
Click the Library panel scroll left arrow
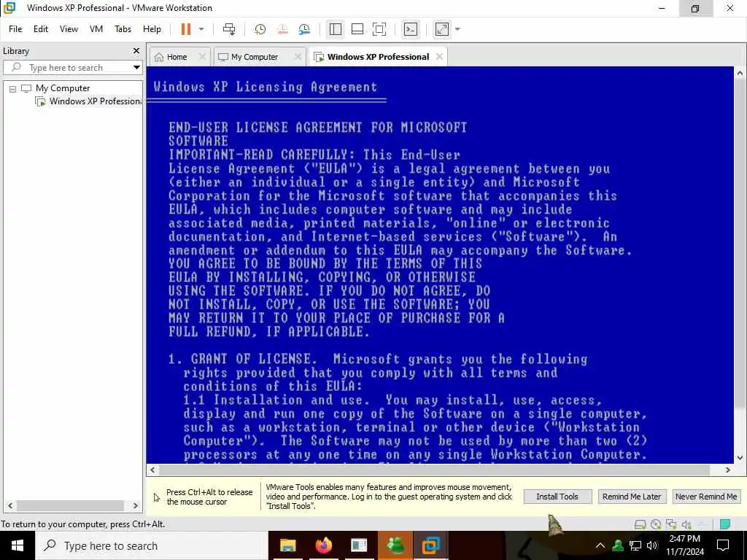(10, 506)
